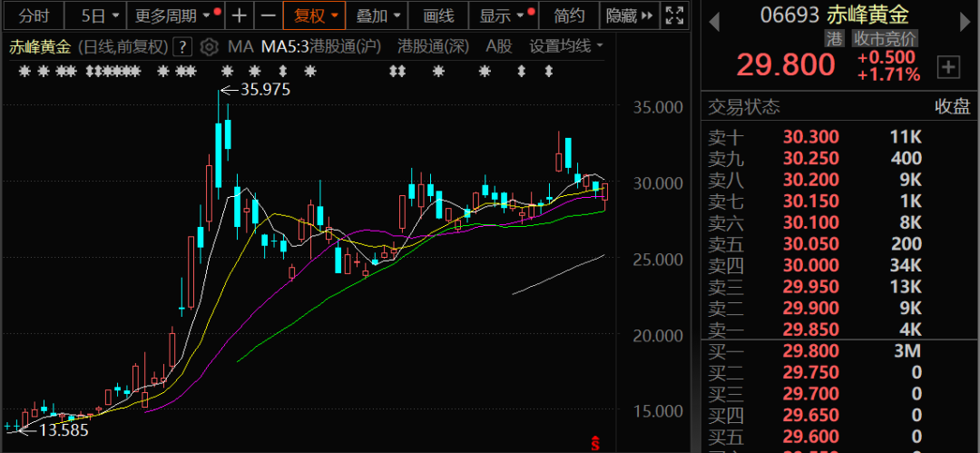Expand 更多周期 dropdown

176,15
